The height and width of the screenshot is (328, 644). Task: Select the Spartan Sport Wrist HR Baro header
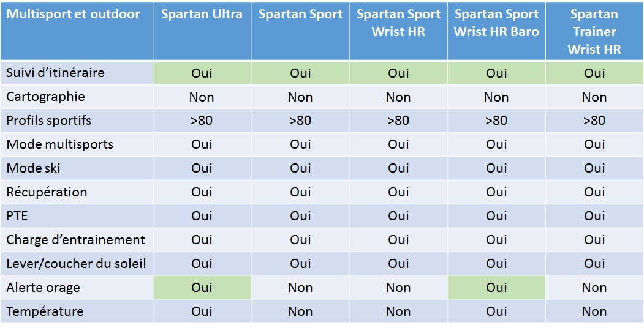pyautogui.click(x=496, y=23)
